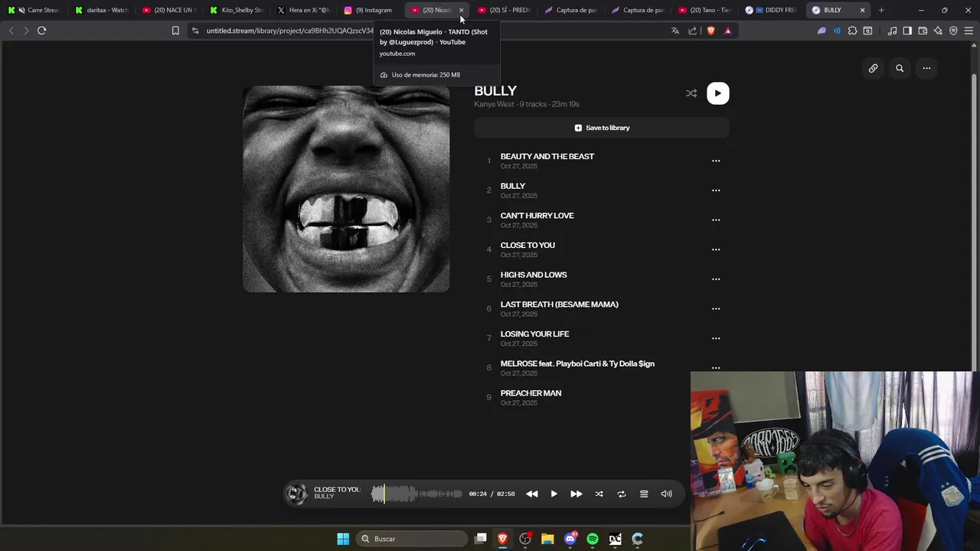
Task: Seek within the waveform in the player bar
Action: [416, 494]
